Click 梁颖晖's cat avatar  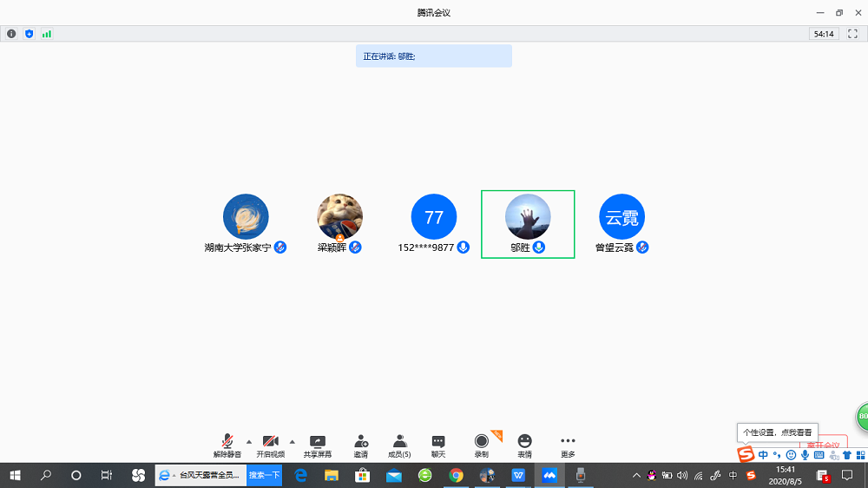coord(339,216)
